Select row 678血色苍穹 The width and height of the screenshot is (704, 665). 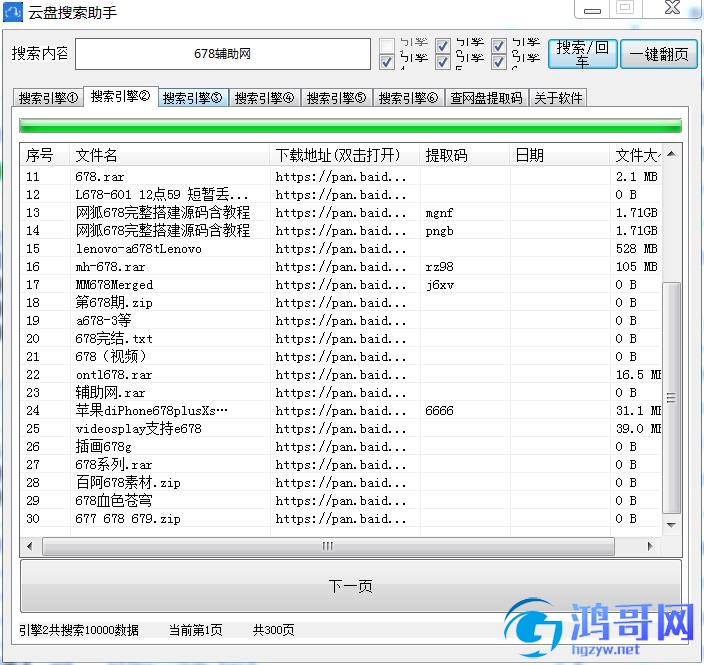click(341, 500)
